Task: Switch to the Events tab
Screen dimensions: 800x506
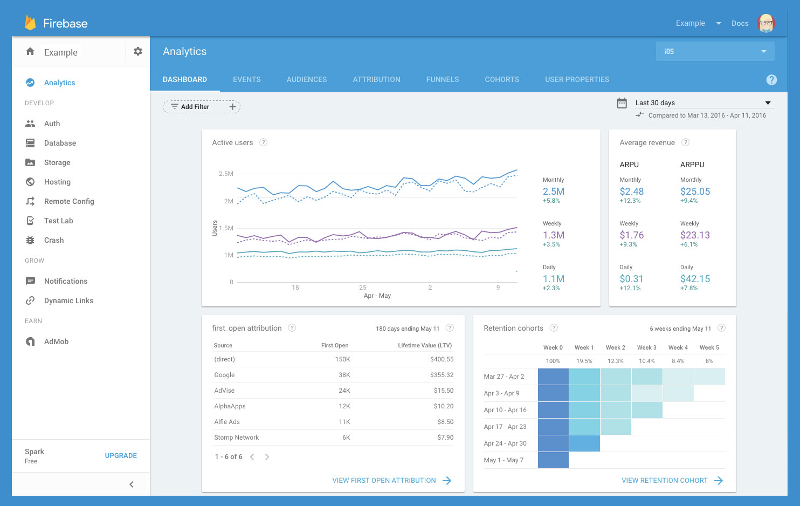Action: pyautogui.click(x=246, y=80)
